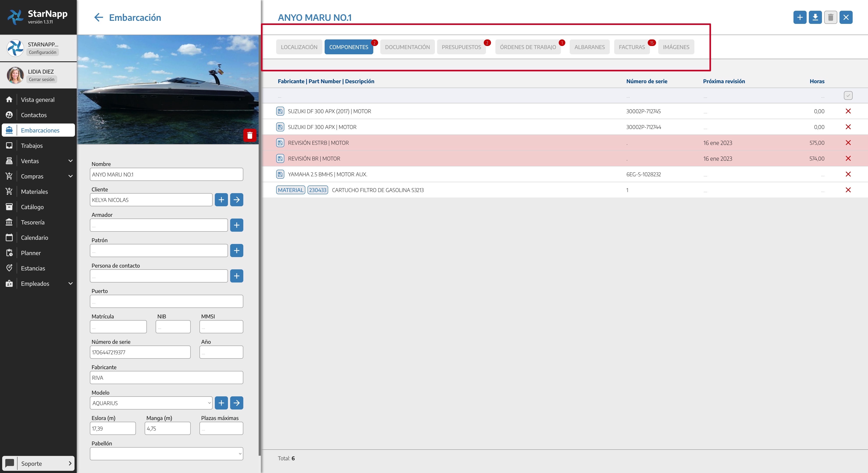Image resolution: width=868 pixels, height=473 pixels.
Task: Open save icon of YAMAHA 2.5 BMHS row
Action: [x=280, y=174]
